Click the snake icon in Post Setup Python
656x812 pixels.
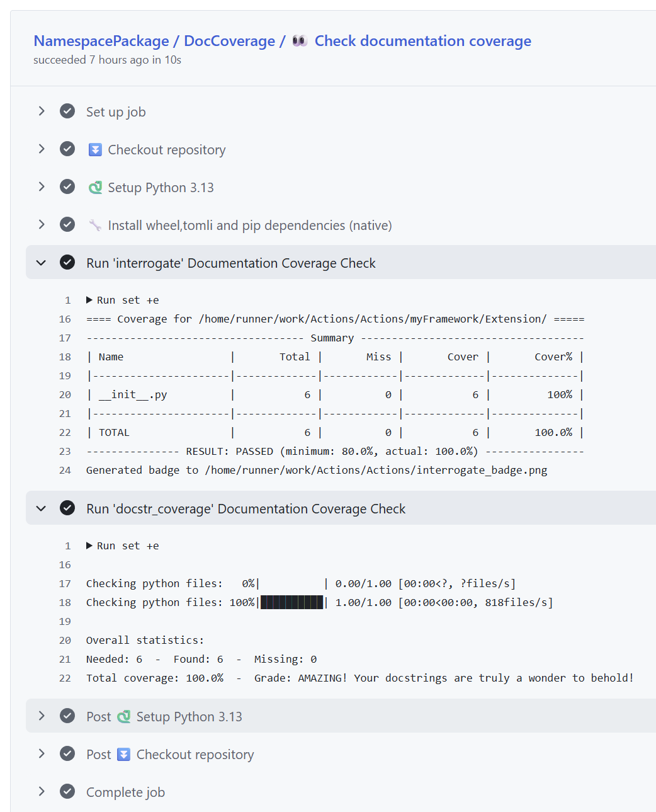(x=124, y=717)
